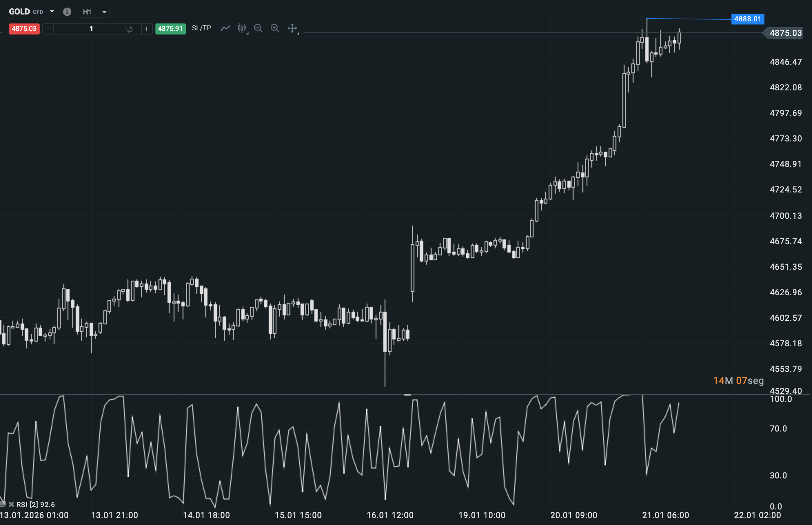Expand the GOLD CFD instrument dropdown

point(52,11)
